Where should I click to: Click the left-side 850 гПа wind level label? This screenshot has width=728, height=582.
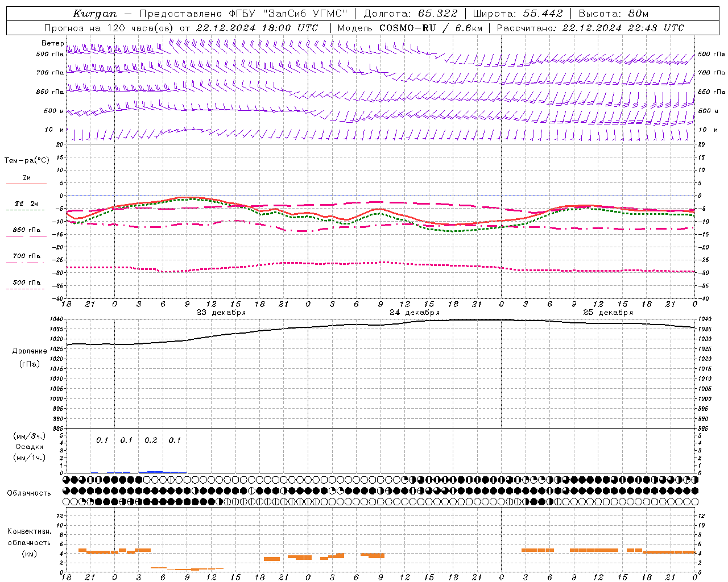50,92
